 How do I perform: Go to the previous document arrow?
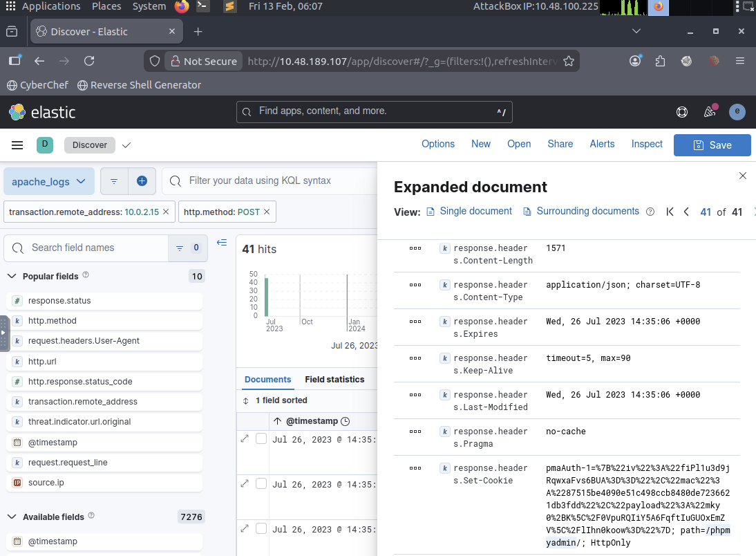pyautogui.click(x=686, y=212)
